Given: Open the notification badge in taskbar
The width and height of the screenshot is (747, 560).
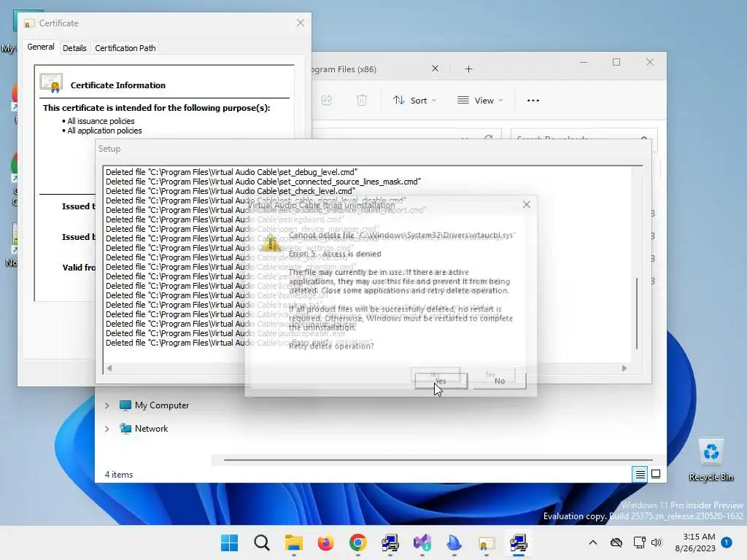Looking at the screenshot, I should (x=727, y=542).
